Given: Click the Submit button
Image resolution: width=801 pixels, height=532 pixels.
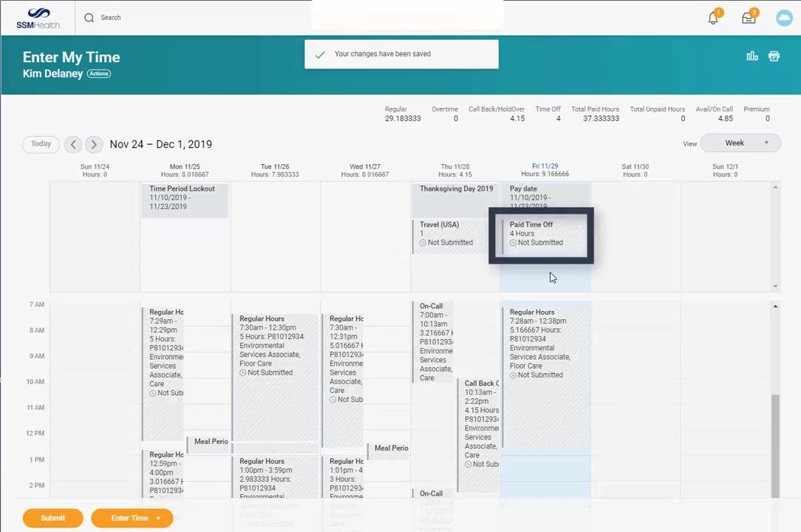Looking at the screenshot, I should click(52, 518).
